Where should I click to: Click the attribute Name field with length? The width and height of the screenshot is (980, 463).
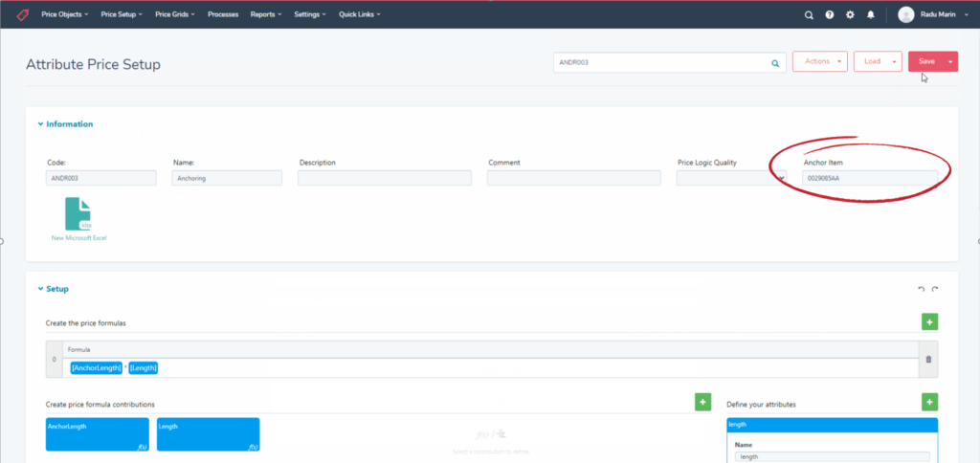pyautogui.click(x=833, y=456)
